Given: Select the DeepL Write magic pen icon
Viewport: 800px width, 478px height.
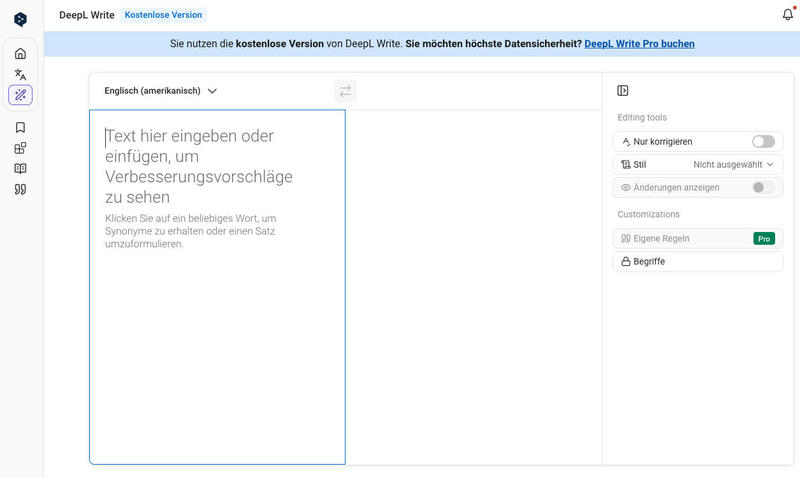Looking at the screenshot, I should 20,95.
